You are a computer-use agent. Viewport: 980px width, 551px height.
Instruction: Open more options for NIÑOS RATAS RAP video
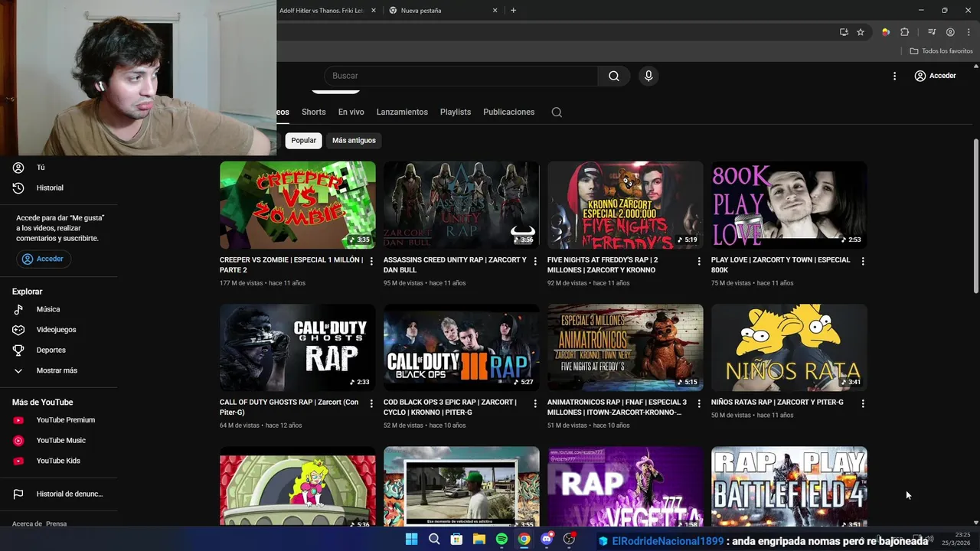[x=863, y=403]
